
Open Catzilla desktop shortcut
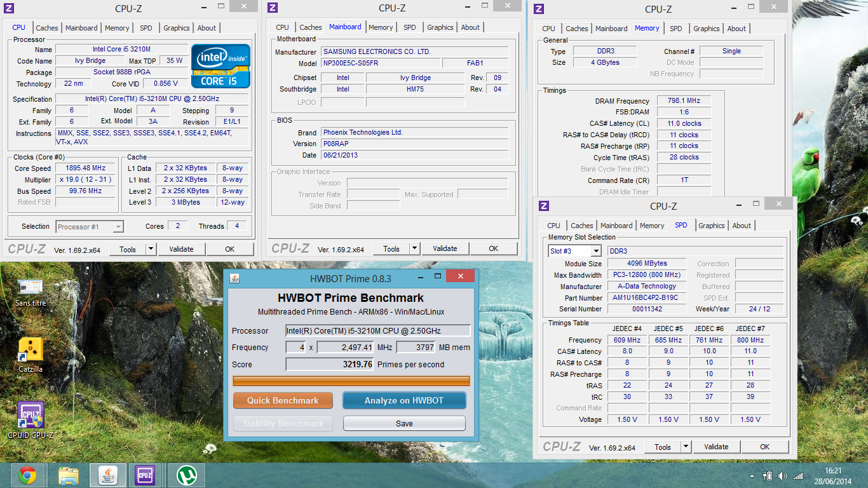pos(31,355)
